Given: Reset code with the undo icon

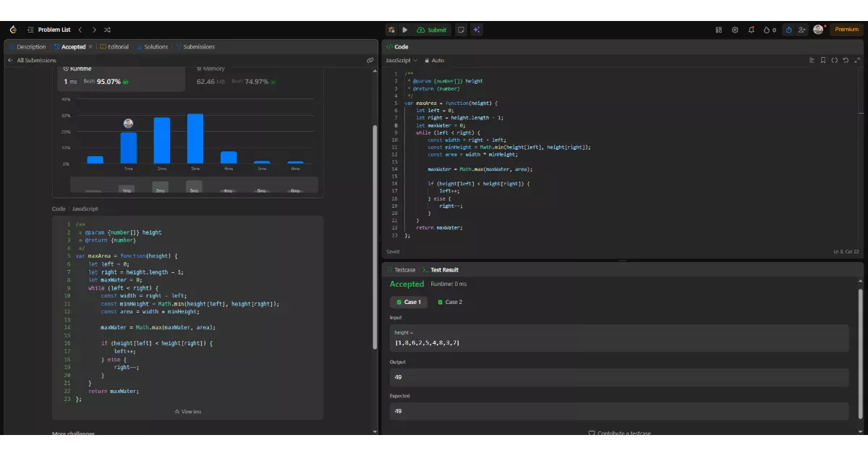Looking at the screenshot, I should (x=846, y=61).
